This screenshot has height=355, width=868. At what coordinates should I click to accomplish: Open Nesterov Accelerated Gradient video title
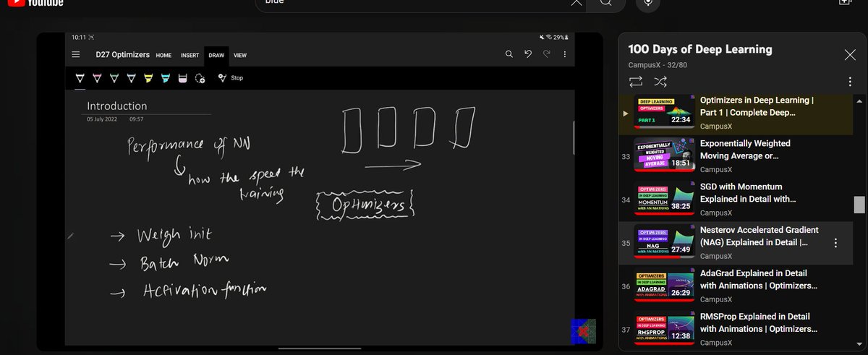point(759,236)
